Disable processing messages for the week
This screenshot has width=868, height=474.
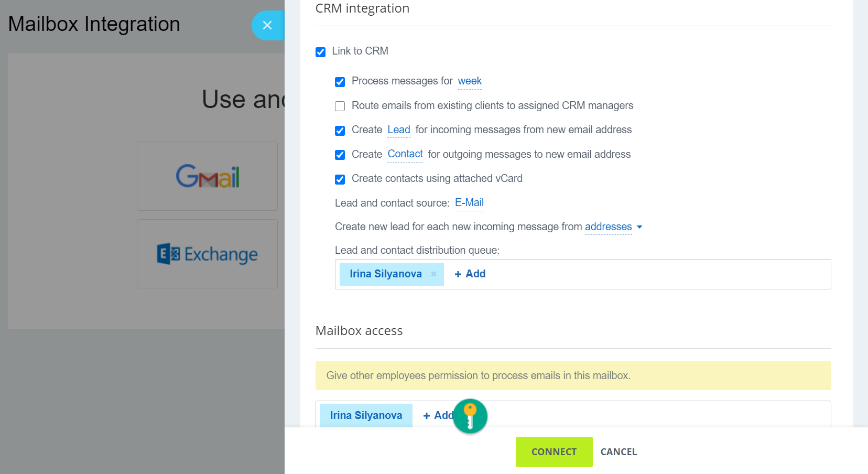[340, 82]
